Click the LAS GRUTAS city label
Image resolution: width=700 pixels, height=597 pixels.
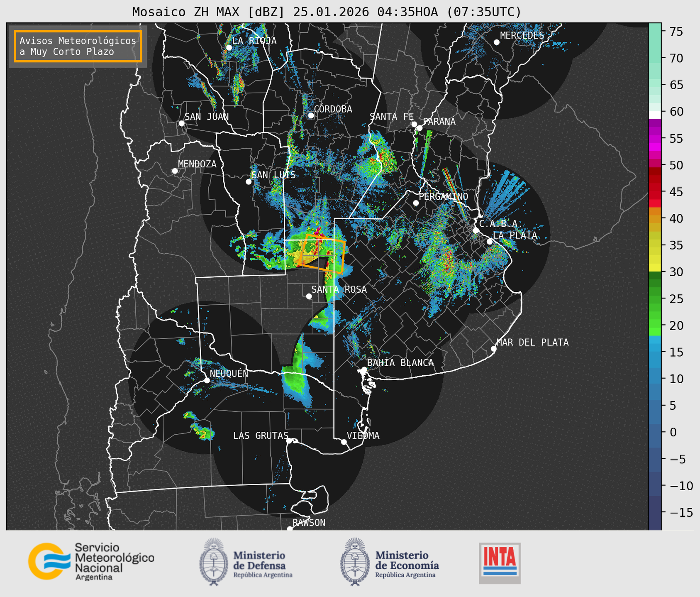[x=261, y=436]
